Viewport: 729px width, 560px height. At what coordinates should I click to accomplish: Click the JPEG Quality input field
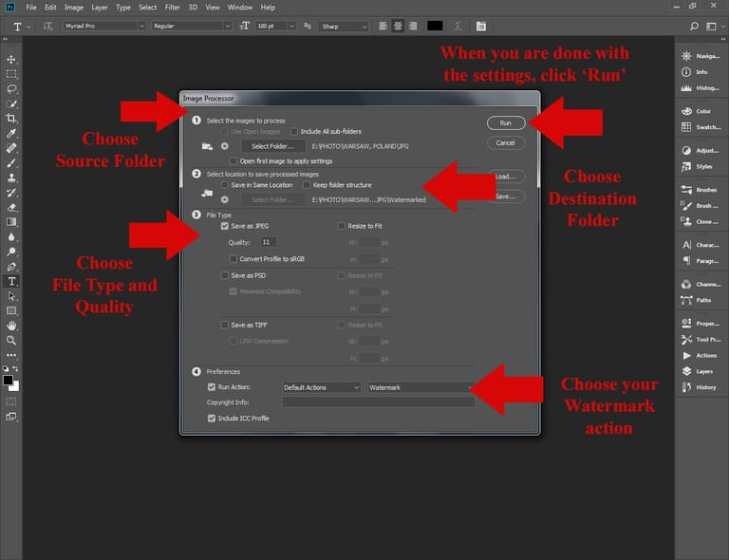click(268, 242)
